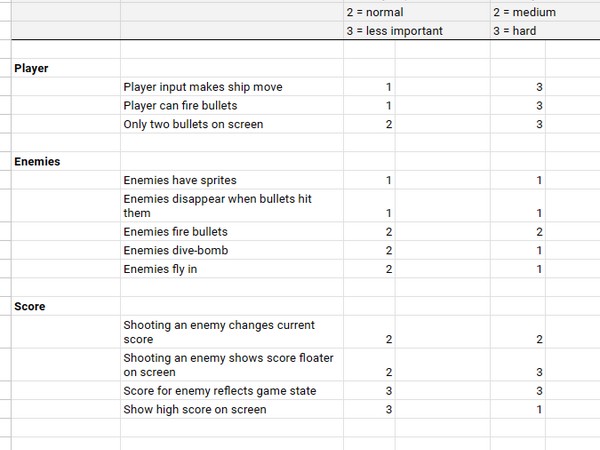Select the 'Enemies have sprites' cell
Screen dimensions: 600x450
[x=232, y=180]
